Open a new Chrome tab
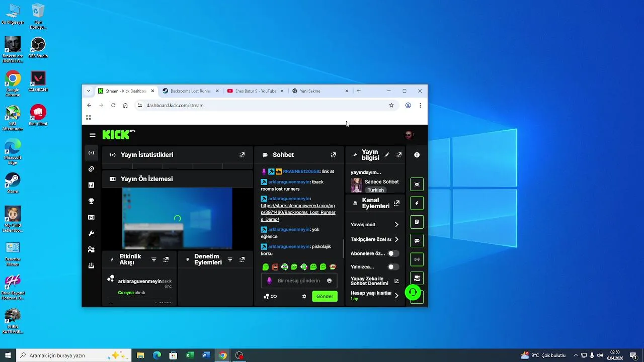Screen dimensions: 644x362 (359, 91)
